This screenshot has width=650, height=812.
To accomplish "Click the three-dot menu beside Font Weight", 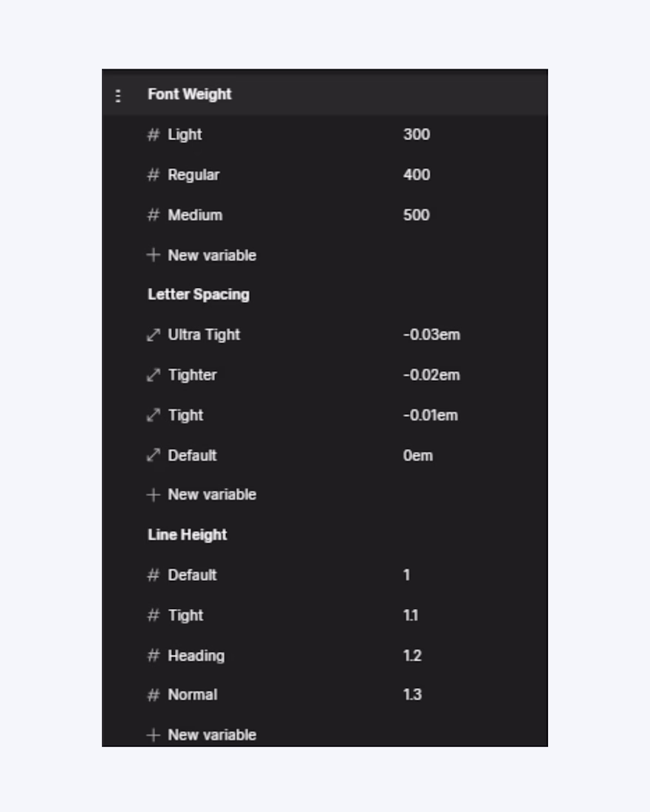I will (118, 95).
